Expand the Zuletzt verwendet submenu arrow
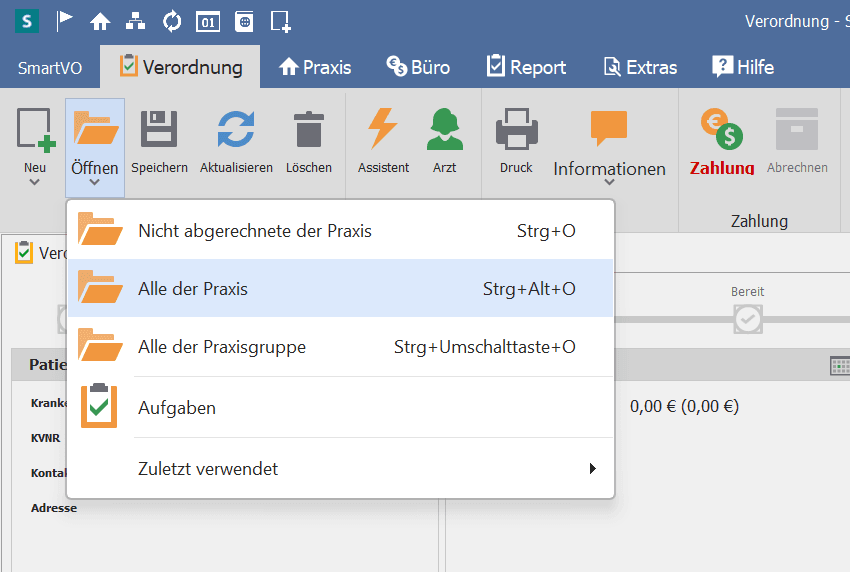The height and width of the screenshot is (572, 850). tap(593, 468)
